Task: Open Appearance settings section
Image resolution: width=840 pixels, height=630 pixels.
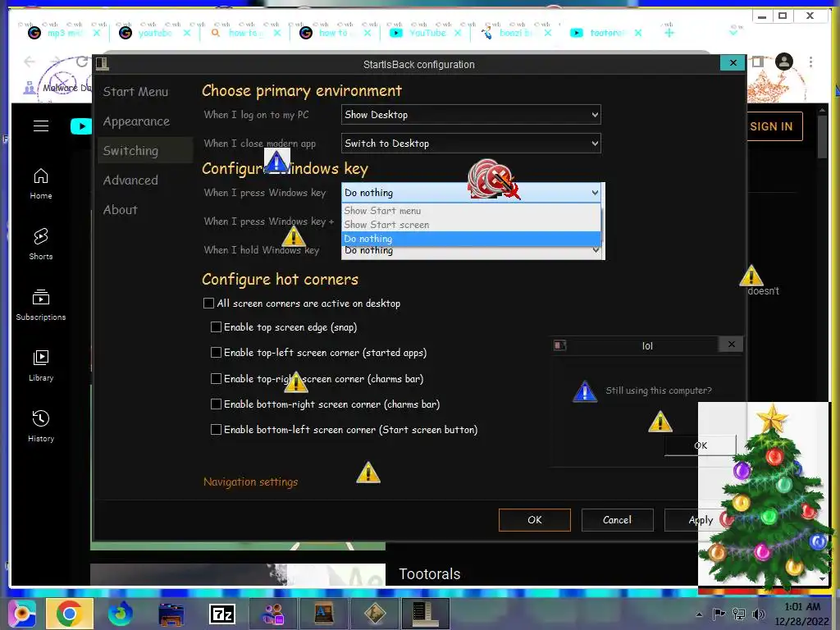Action: click(136, 121)
